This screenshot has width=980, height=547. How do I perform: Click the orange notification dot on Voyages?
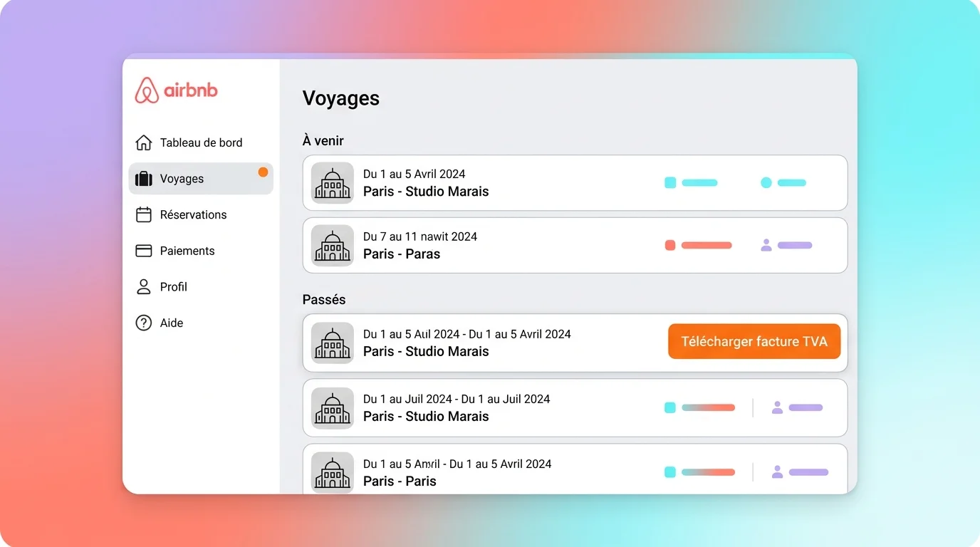click(x=263, y=172)
